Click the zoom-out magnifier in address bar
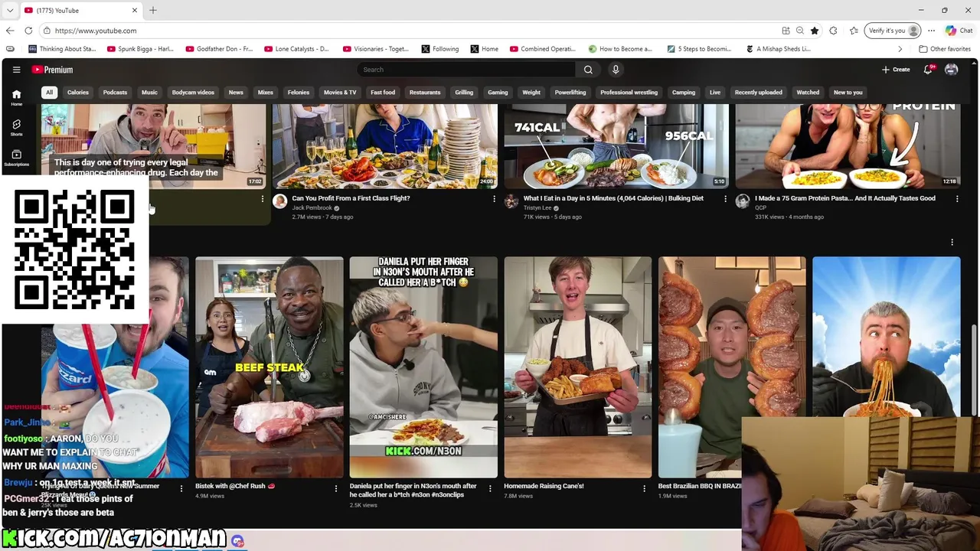Viewport: 980px width, 551px height. [800, 31]
